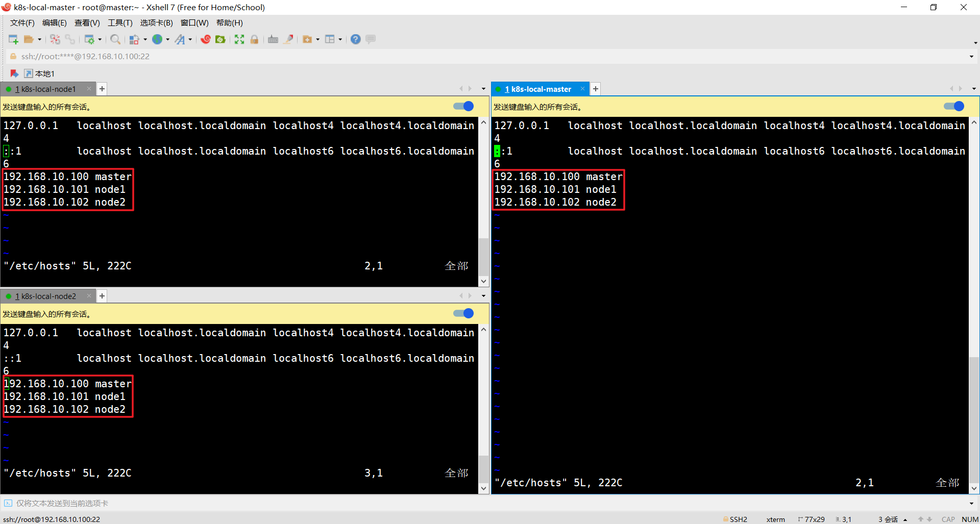Click the red Xshell swirl icon
The height and width of the screenshot is (524, 980).
coord(206,39)
